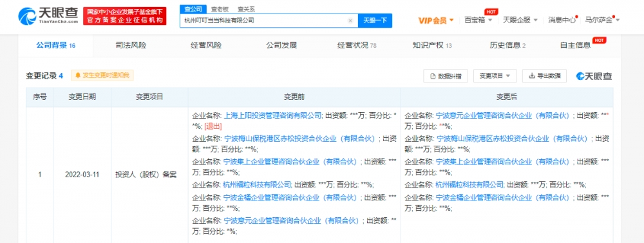Screen dimensions: 644x243
Task: Switch to the 知识产权 tab
Action: [x=431, y=46]
